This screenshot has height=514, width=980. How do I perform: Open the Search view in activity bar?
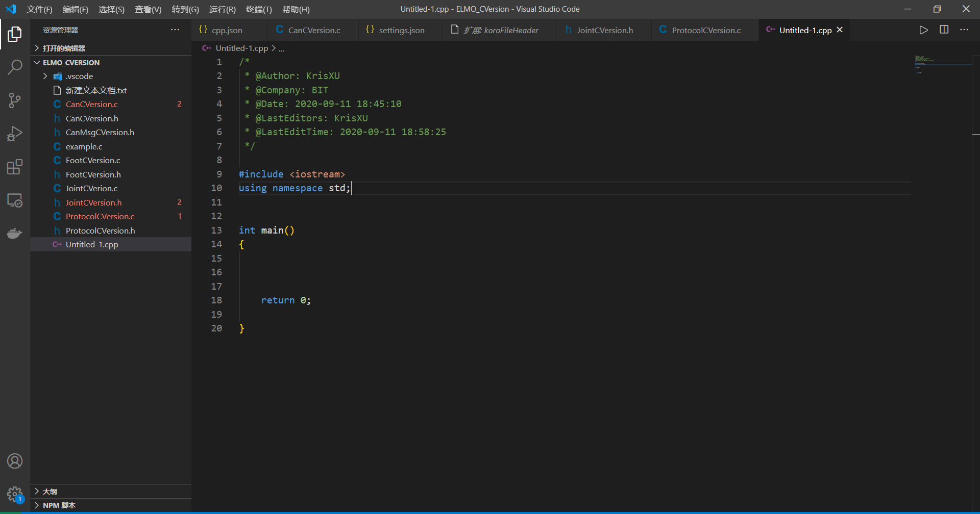tap(15, 67)
